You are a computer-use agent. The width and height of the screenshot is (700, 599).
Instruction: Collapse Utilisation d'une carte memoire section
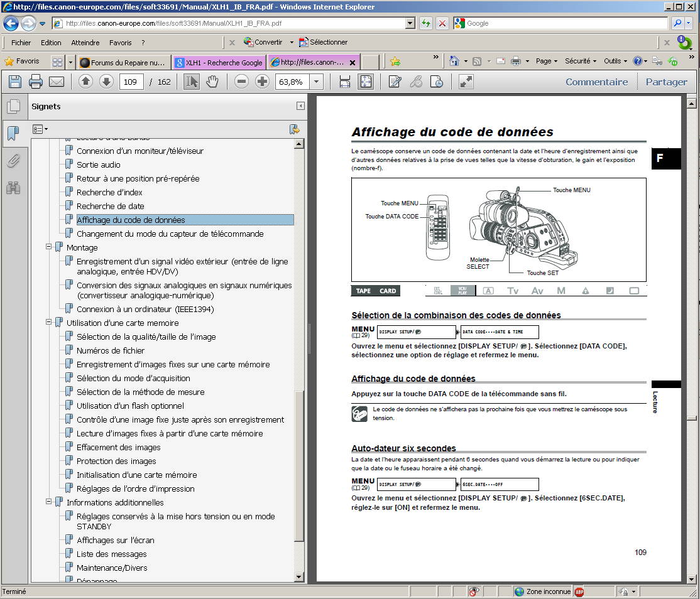pyautogui.click(x=48, y=323)
